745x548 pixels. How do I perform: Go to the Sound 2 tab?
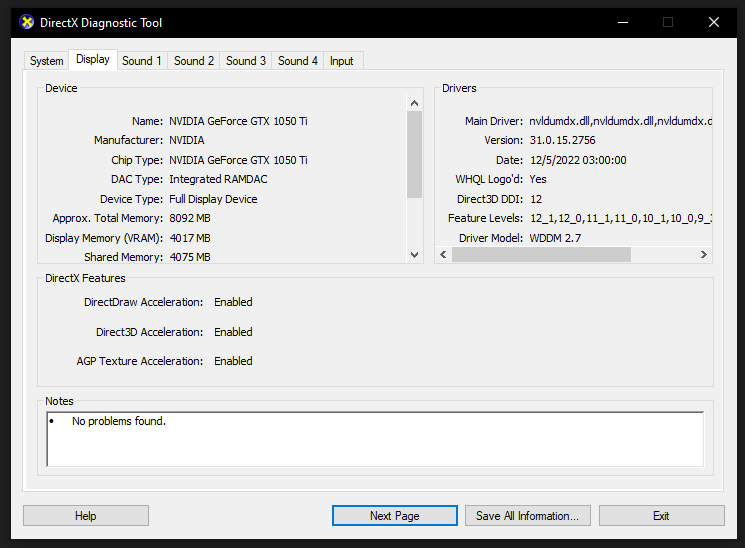194,61
